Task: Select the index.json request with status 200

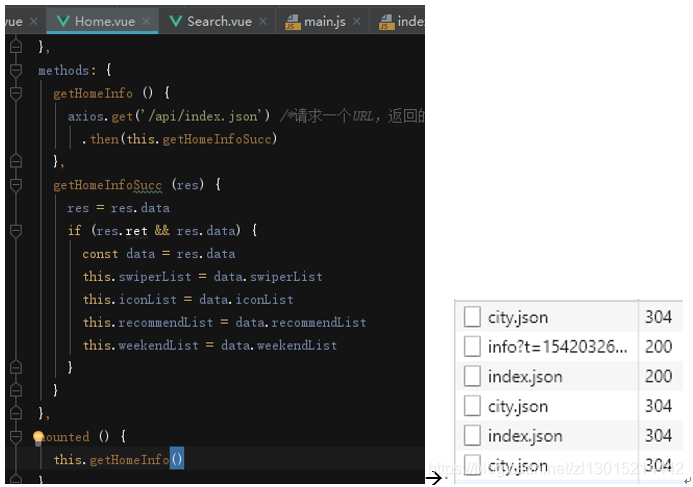Action: (525, 377)
